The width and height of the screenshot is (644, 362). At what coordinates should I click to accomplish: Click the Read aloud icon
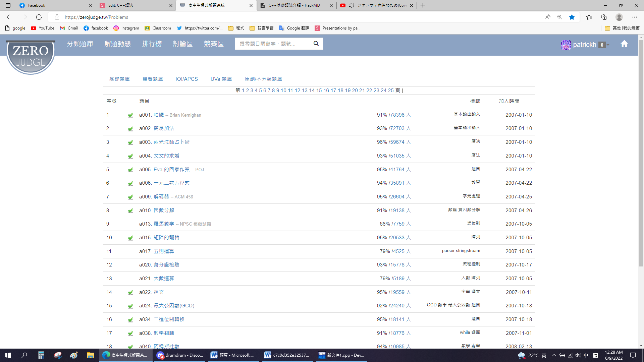(548, 17)
